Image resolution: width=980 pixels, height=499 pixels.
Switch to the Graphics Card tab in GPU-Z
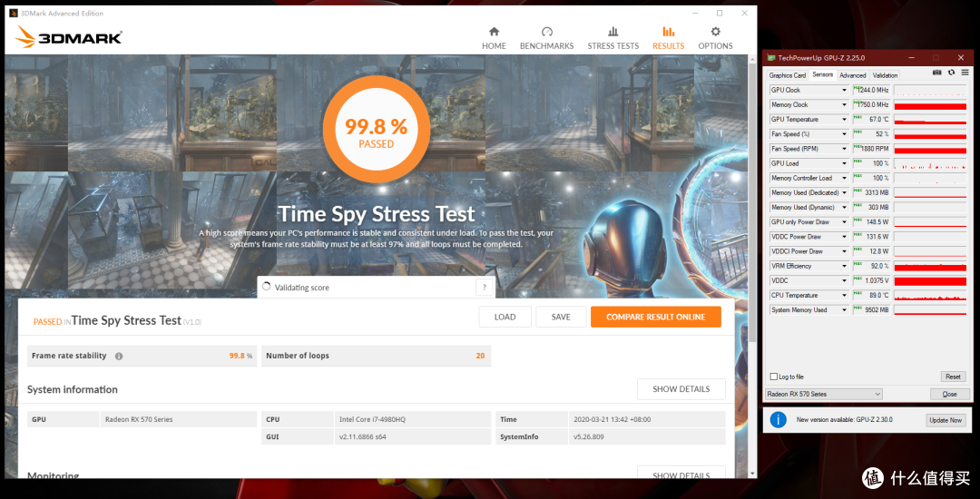[x=787, y=75]
